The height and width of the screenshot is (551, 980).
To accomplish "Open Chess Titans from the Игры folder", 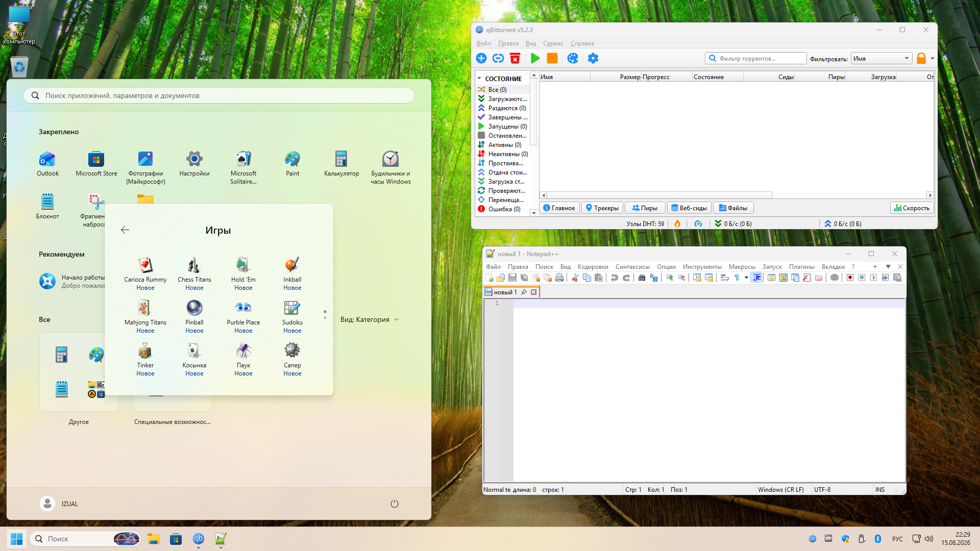I will (x=194, y=273).
